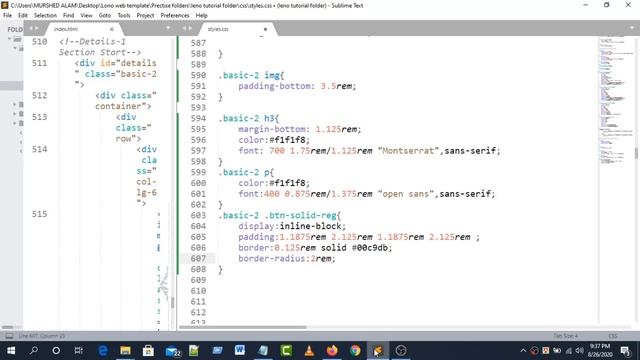Viewport: 640px width, 360px height.
Task: Toggle sidebar panel icon in status bar
Action: (9, 336)
